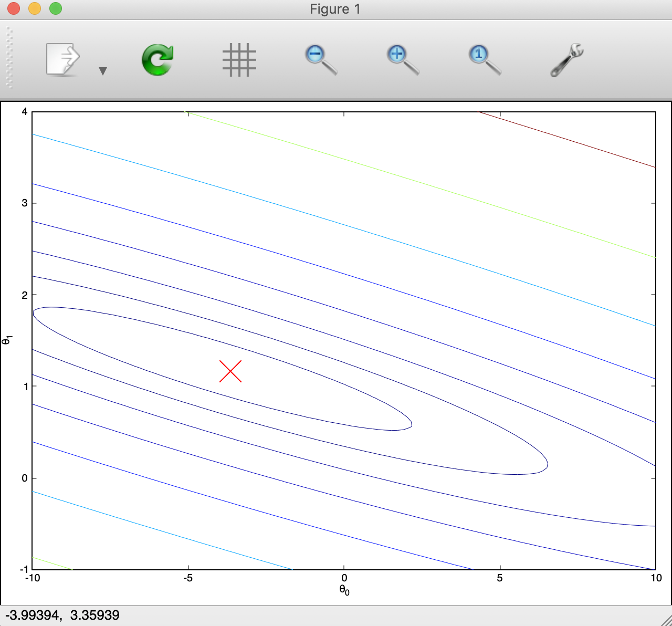Minimize the Figure 1 window
Screen dimensions: 672x626
pyautogui.click(x=35, y=8)
